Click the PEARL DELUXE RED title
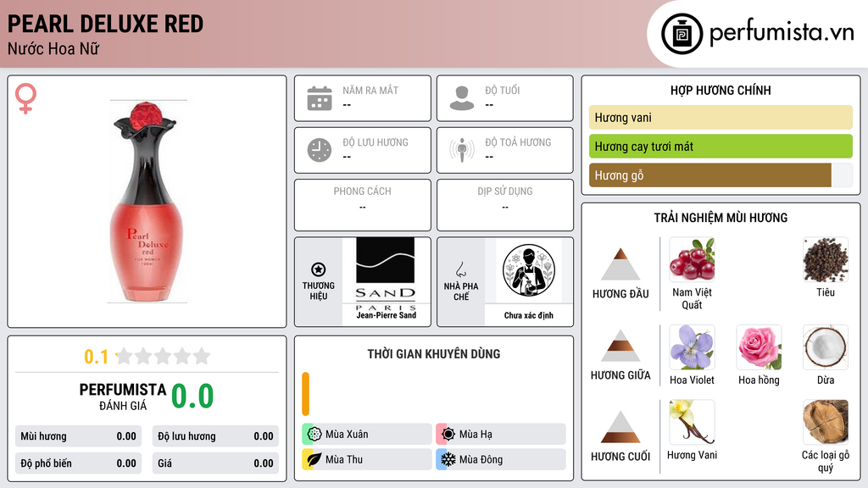 click(105, 24)
